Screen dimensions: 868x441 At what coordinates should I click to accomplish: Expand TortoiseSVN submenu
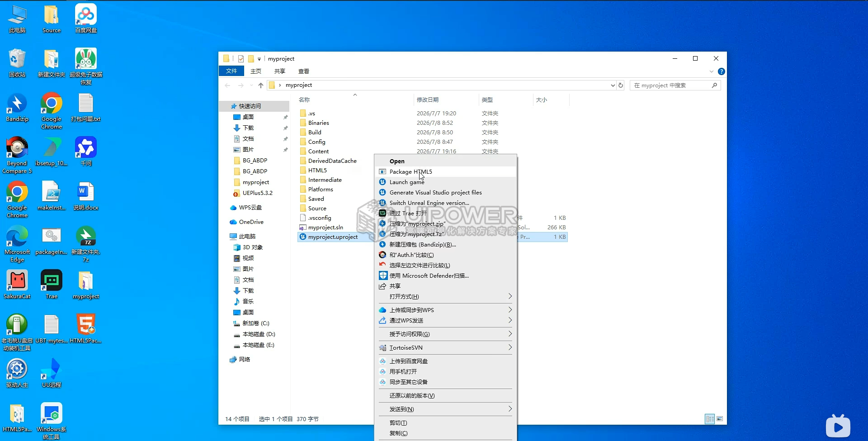tap(446, 347)
